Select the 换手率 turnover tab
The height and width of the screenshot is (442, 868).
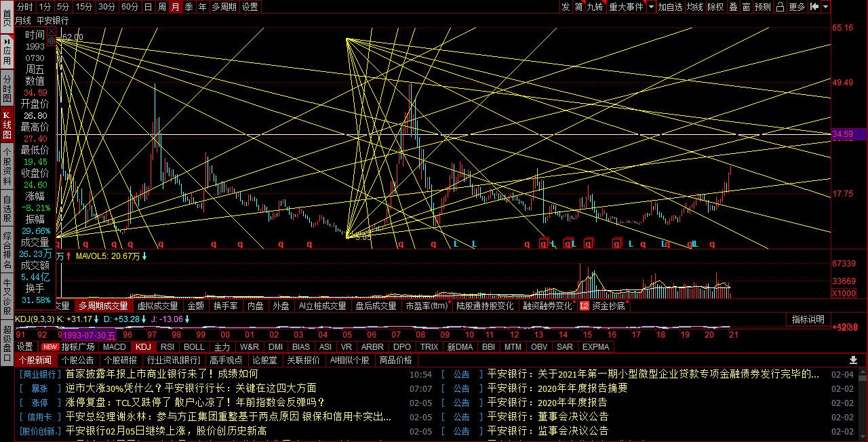[x=226, y=306]
